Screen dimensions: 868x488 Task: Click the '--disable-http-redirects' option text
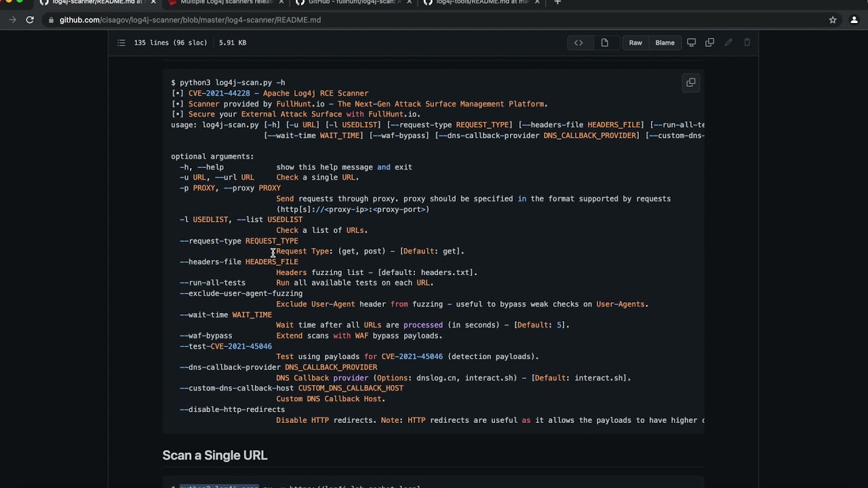[x=232, y=409]
